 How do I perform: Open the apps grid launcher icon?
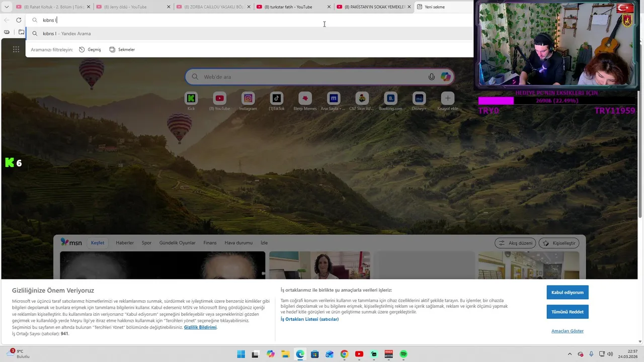[16, 49]
